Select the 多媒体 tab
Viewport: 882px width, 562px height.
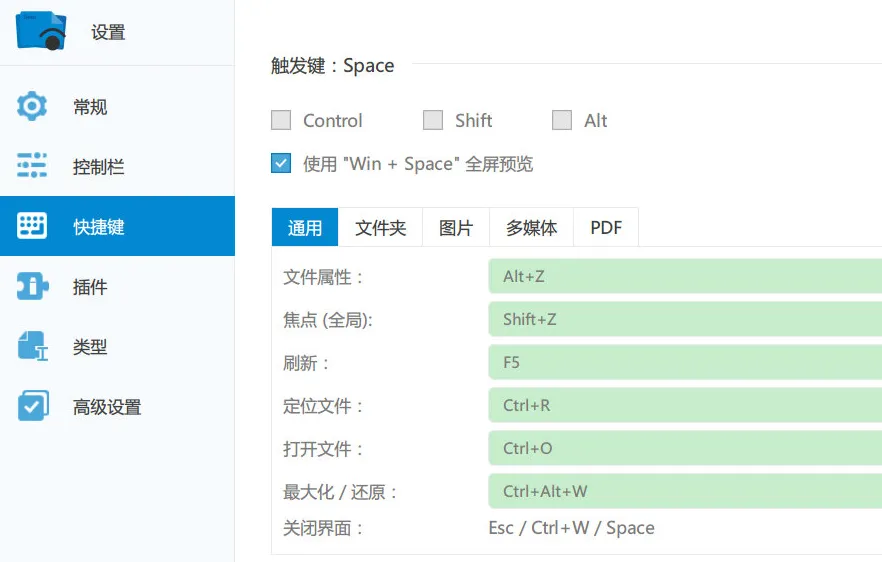531,228
